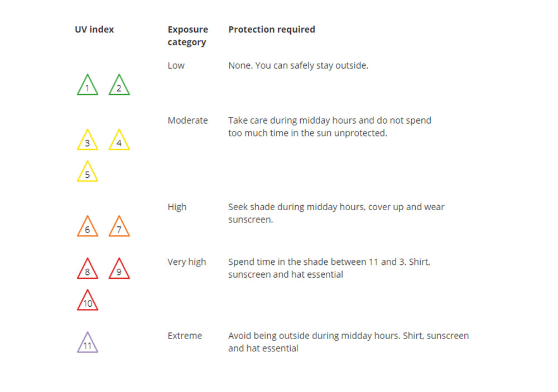Click the 'Exposure category' column header
This screenshot has width=558, height=392.
(x=188, y=36)
